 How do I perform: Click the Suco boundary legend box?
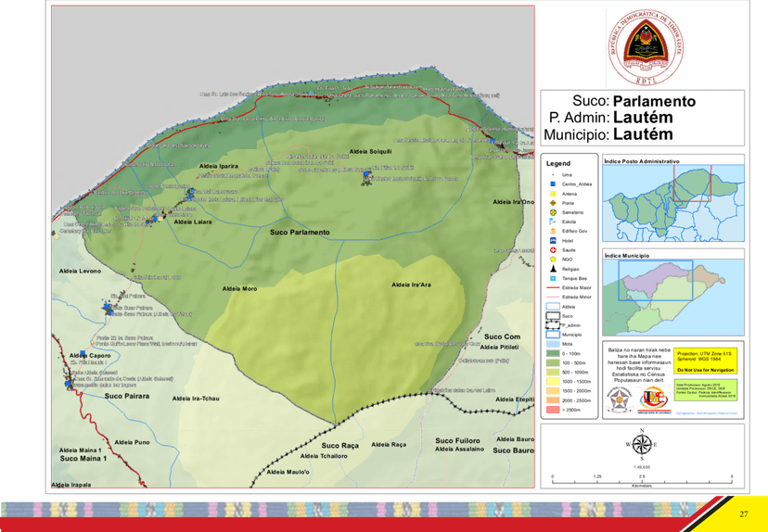(x=553, y=316)
